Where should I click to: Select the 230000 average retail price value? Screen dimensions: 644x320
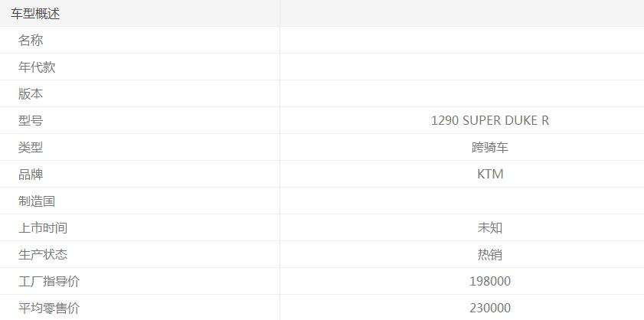[490, 309]
